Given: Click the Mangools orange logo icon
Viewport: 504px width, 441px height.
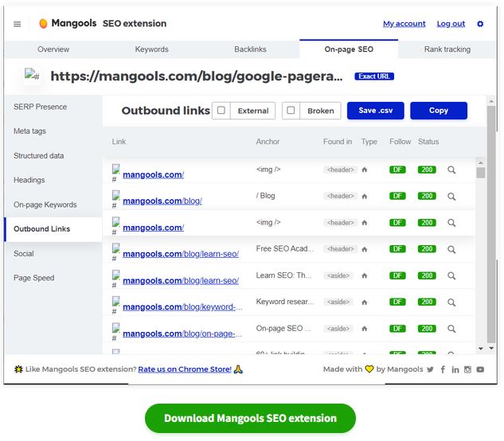Looking at the screenshot, I should coord(43,23).
